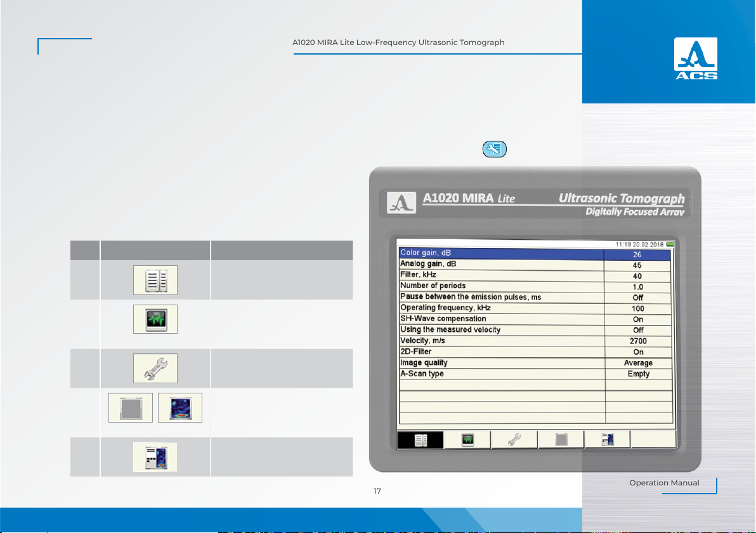Screen dimensions: 756x533
Task: Select the 'Number of periods' row label
Action: point(433,286)
